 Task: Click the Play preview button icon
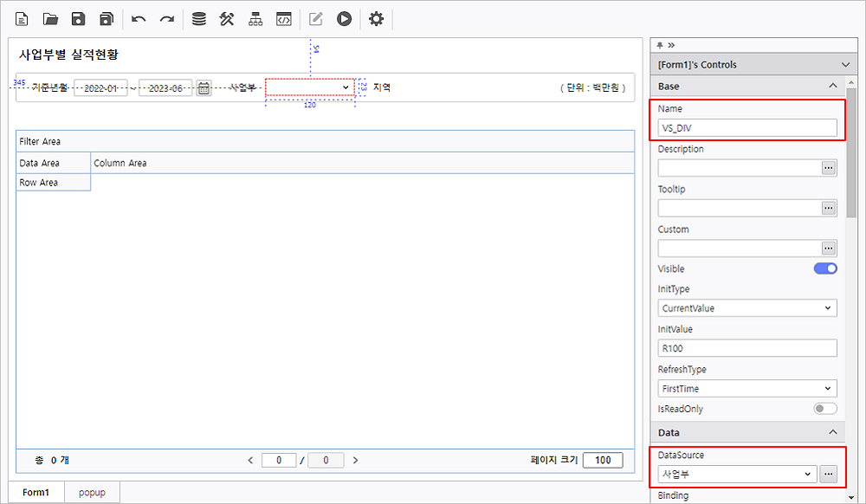tap(345, 18)
